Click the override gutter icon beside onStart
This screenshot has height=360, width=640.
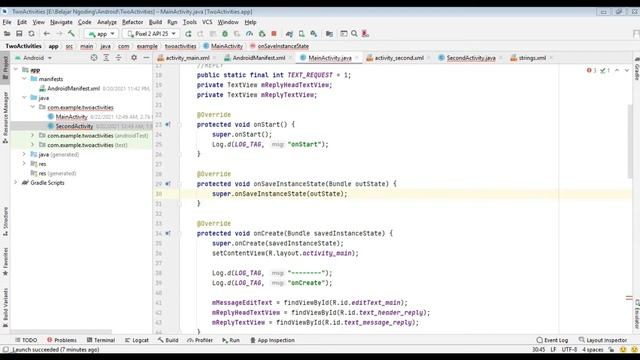pos(168,124)
